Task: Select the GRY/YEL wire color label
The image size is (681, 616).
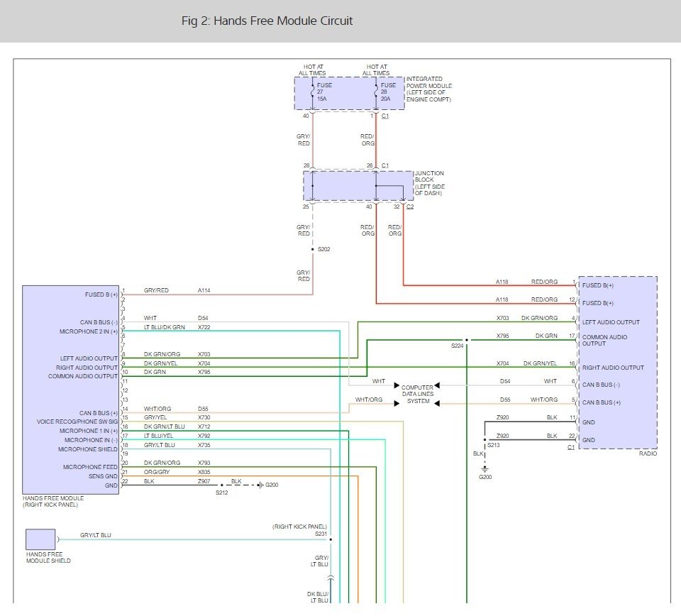Action: (x=155, y=417)
